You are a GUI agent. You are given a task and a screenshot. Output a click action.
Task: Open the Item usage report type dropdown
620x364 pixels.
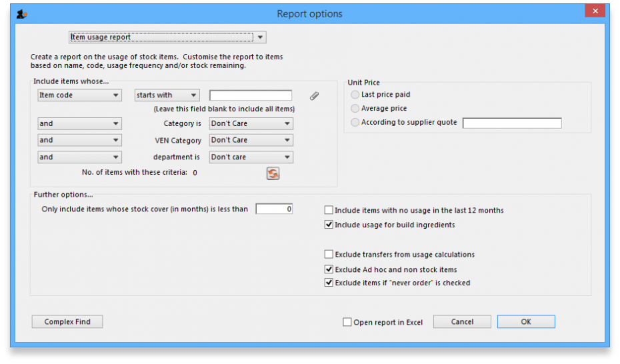167,37
